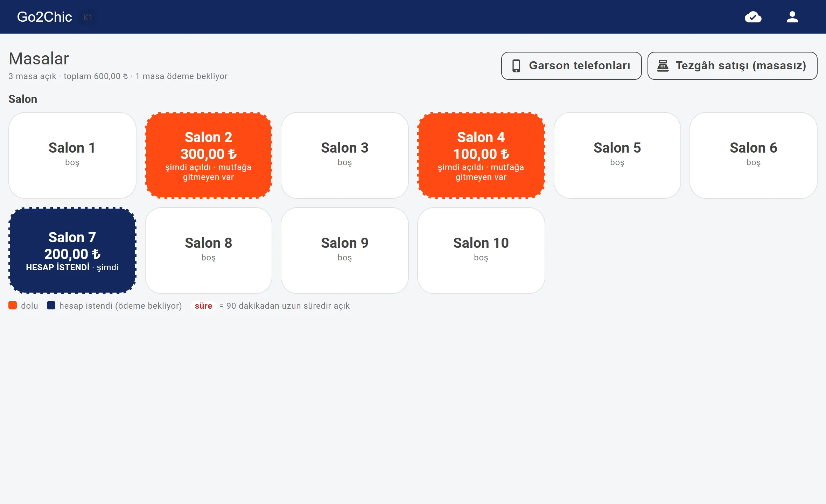Click the phone icon in Garson telefonları
The width and height of the screenshot is (826, 504).
click(x=516, y=66)
